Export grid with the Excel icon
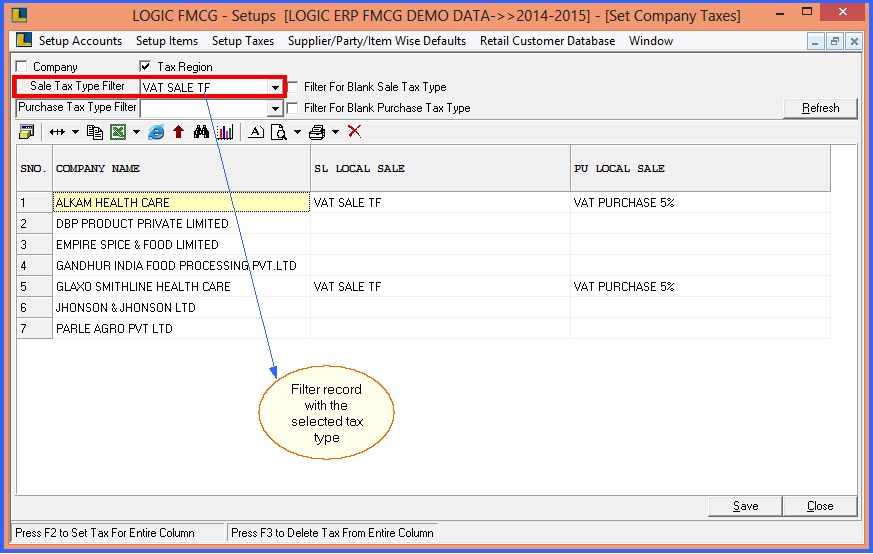The width and height of the screenshot is (873, 554). pyautogui.click(x=118, y=132)
